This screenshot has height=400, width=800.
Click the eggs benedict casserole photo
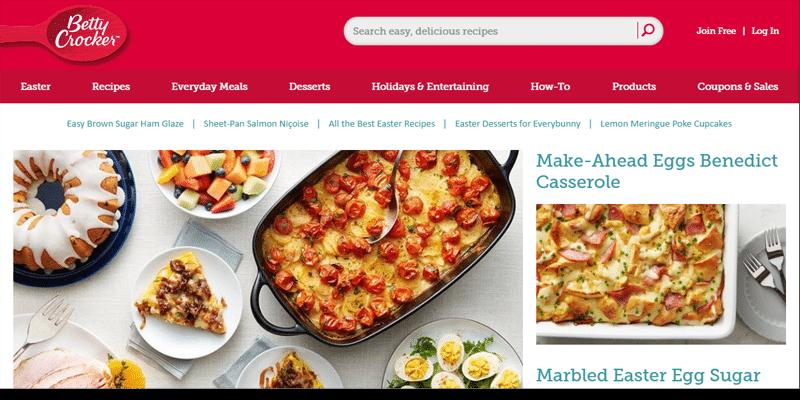coord(661,274)
